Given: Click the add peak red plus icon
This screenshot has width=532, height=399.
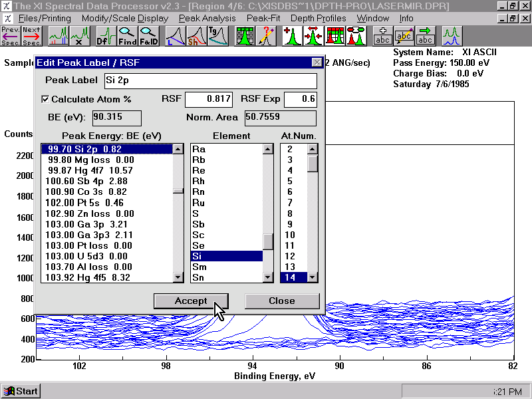Looking at the screenshot, I should 292,36.
